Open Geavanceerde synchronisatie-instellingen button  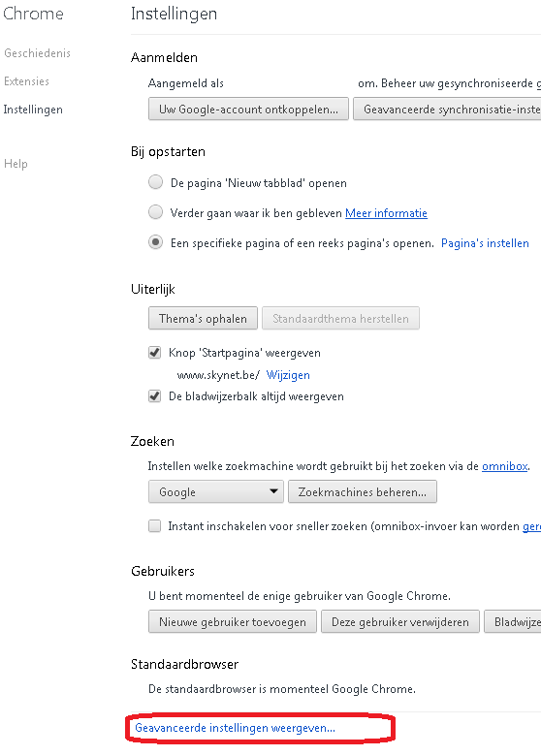tap(447, 109)
